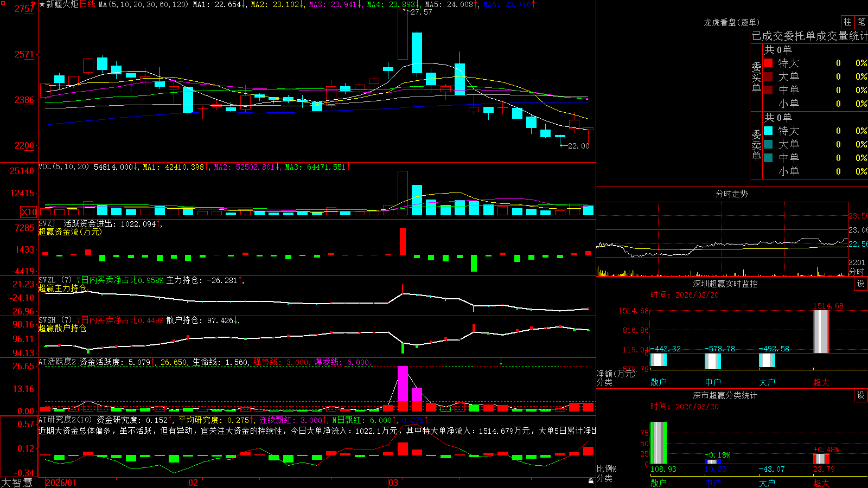
Task: Open 设 settings for 深圳超赢实时监控
Action: click(x=861, y=284)
